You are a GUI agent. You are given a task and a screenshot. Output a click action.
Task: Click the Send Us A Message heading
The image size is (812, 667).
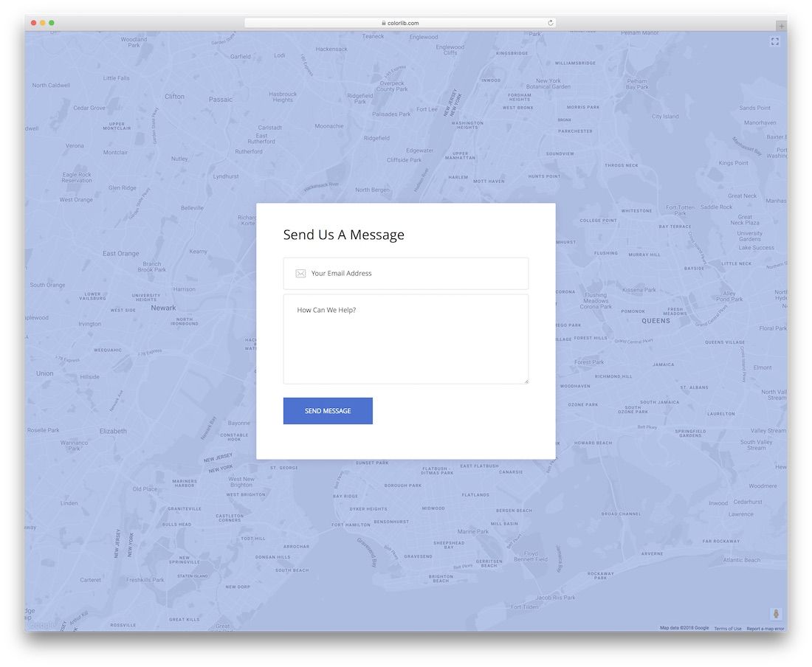[x=343, y=235]
